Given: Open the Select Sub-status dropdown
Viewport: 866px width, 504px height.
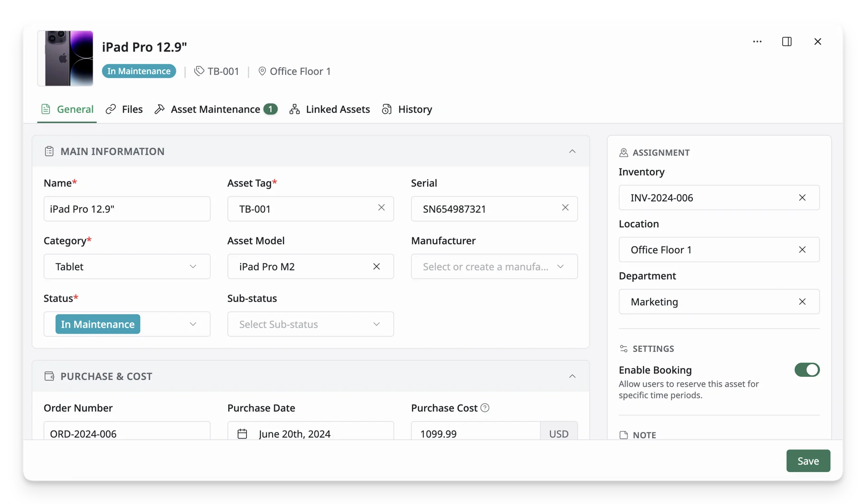Looking at the screenshot, I should 310,324.
